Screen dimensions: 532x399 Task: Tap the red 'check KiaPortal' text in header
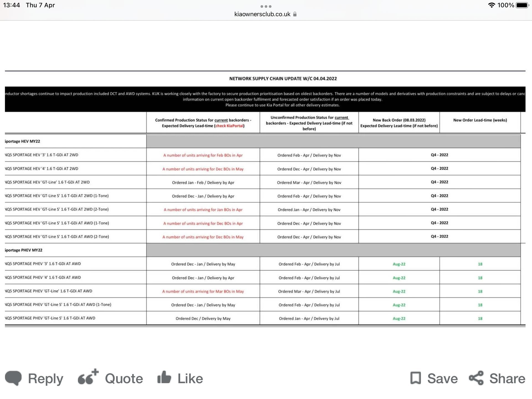click(x=229, y=126)
